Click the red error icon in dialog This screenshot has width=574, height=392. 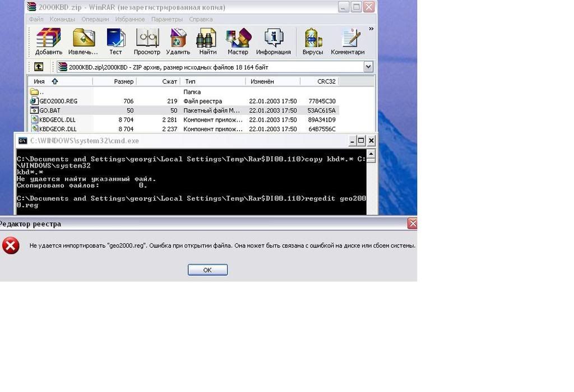tap(11, 246)
